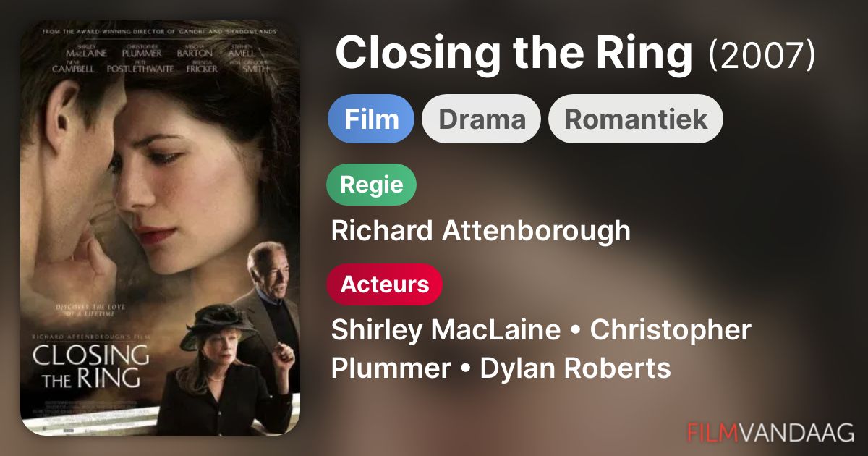Image resolution: width=868 pixels, height=456 pixels.
Task: Click the tagline 'Discover the love of a lifetime'
Action: [x=90, y=311]
